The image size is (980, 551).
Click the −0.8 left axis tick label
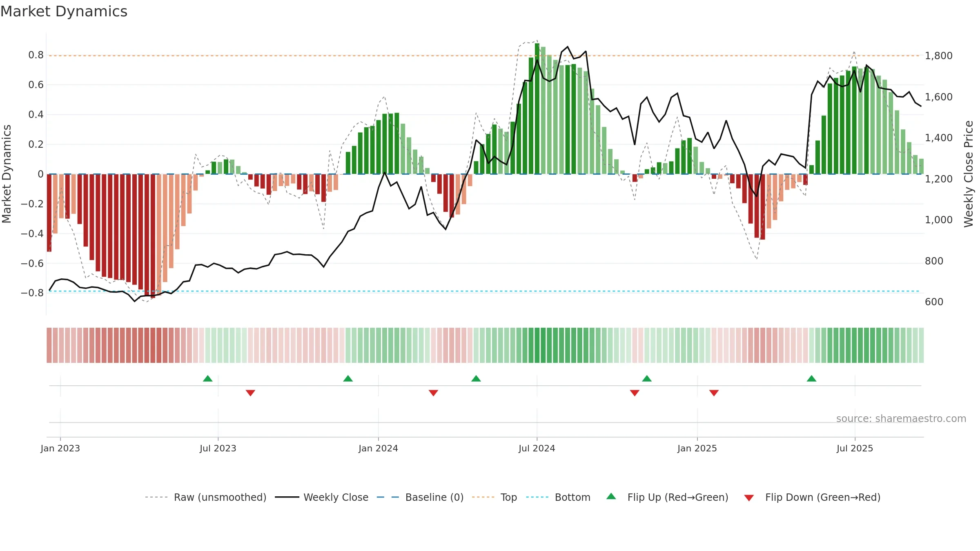tap(32, 293)
